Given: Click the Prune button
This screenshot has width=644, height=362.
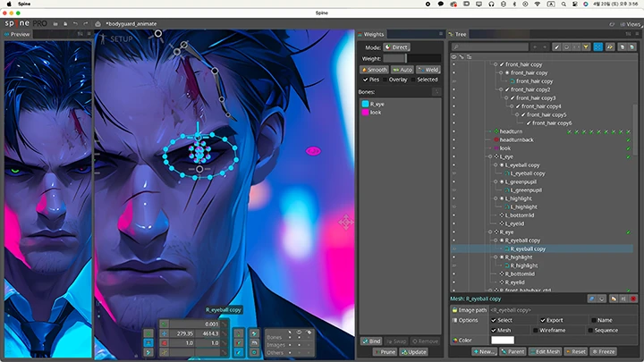Looking at the screenshot, I should (x=385, y=352).
